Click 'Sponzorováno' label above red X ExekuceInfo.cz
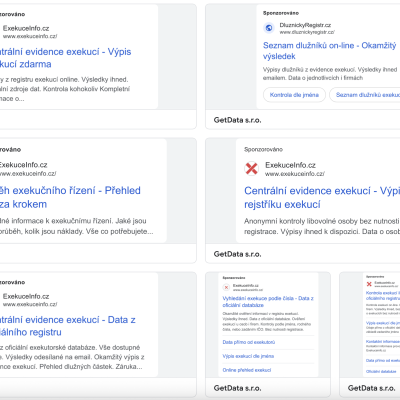Screen dimensions: 400x400 point(263,149)
